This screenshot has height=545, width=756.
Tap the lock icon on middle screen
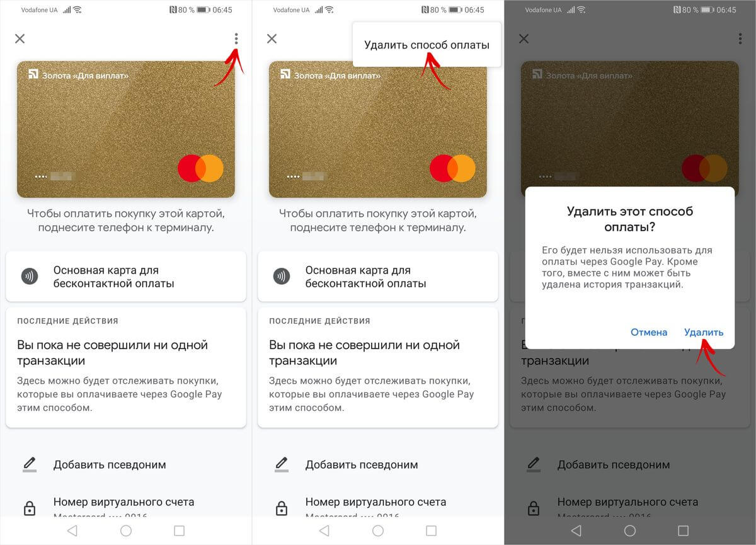point(282,508)
